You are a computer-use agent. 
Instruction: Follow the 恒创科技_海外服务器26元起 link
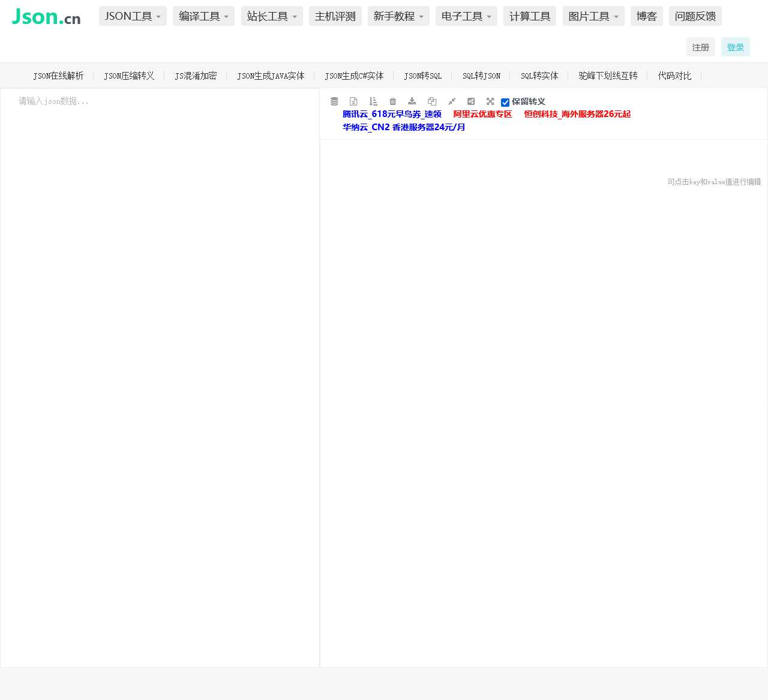[577, 114]
